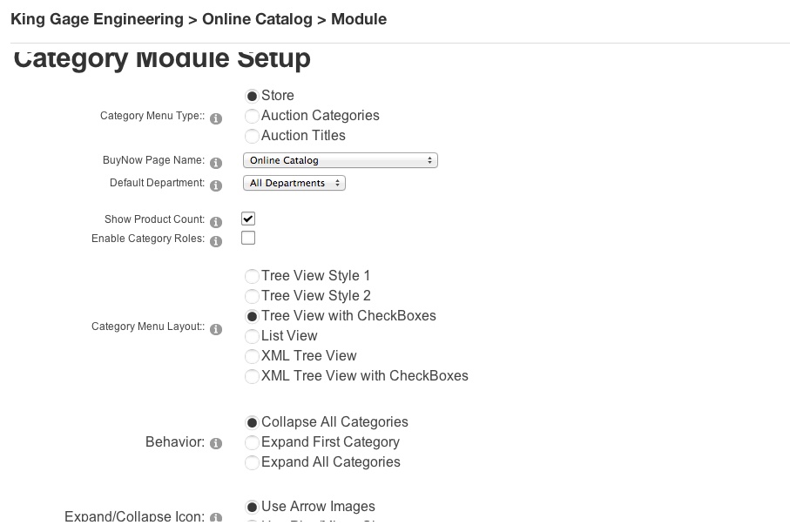The height and width of the screenshot is (532, 790).
Task: Click info icon beside Show Product Count
Action: 216,222
